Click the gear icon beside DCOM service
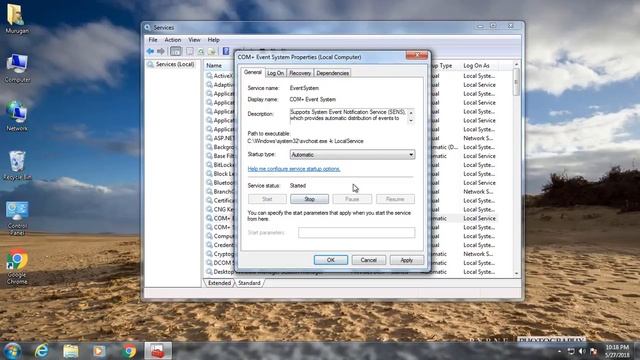 coord(209,262)
